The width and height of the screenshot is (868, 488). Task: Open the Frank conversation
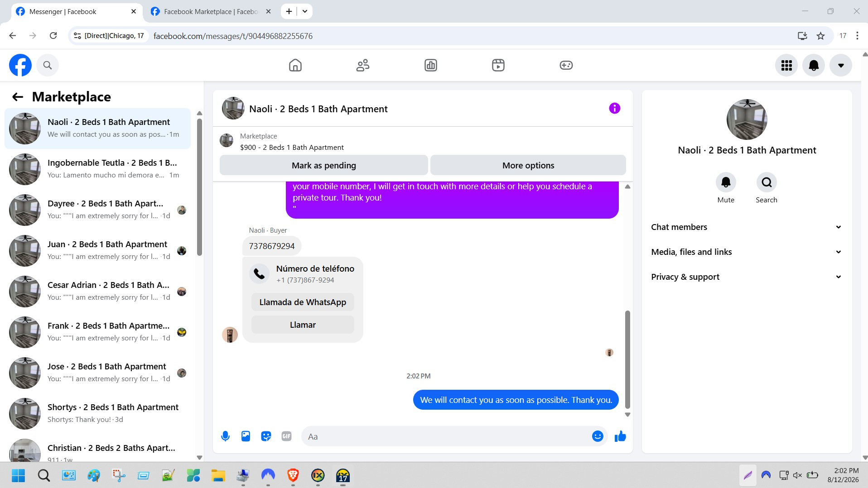[x=98, y=332]
